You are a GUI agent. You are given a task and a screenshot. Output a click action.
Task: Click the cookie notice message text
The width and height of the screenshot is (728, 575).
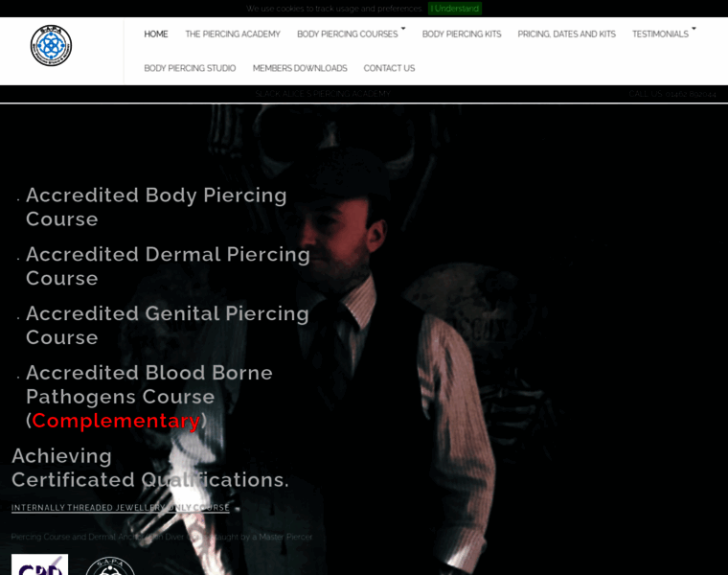pyautogui.click(x=333, y=9)
